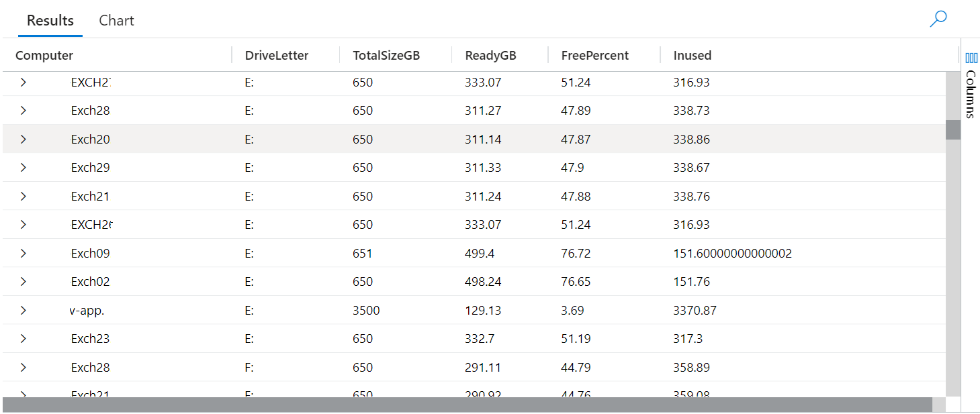The image size is (980, 414).
Task: Click the vertical scrollbar thumb
Action: [x=952, y=130]
